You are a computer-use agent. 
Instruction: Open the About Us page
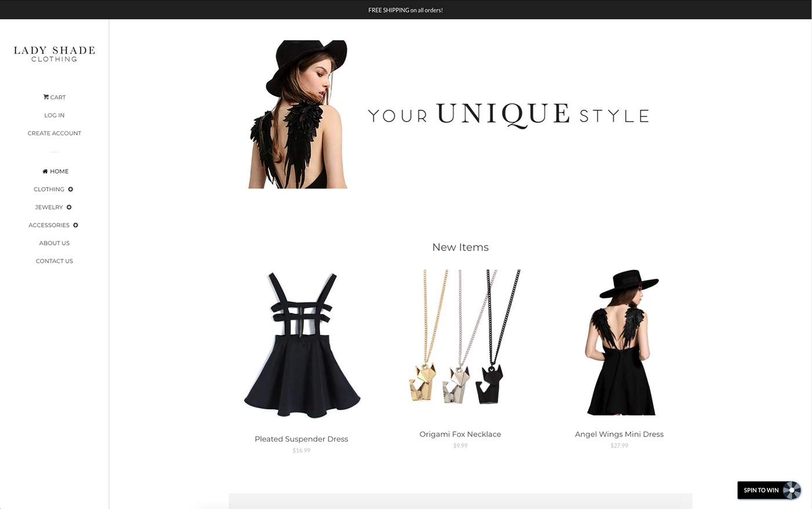[55, 243]
